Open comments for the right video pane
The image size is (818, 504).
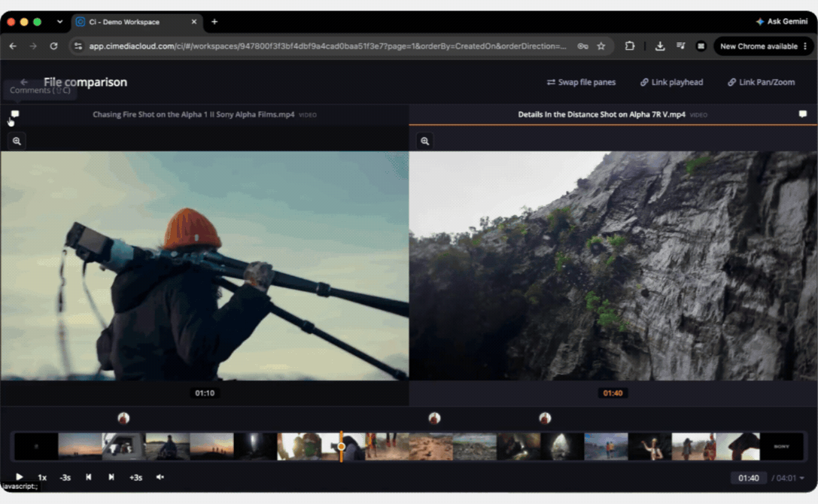coord(802,114)
